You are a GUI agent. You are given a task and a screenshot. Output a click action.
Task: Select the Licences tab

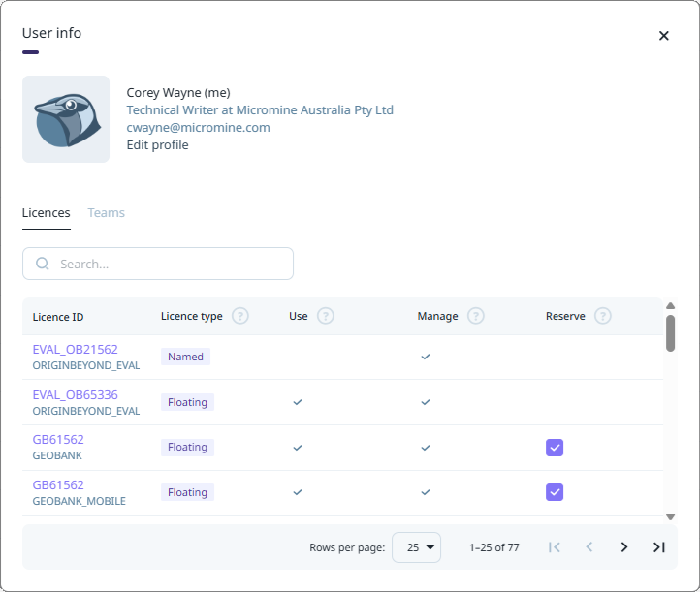click(46, 213)
